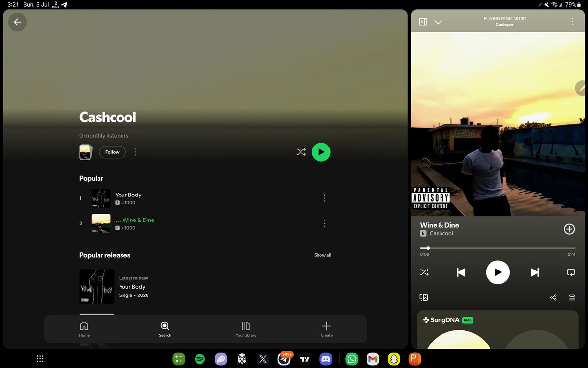Tap the Telegram notification icon in status bar
This screenshot has width=588, height=368.
64,4
